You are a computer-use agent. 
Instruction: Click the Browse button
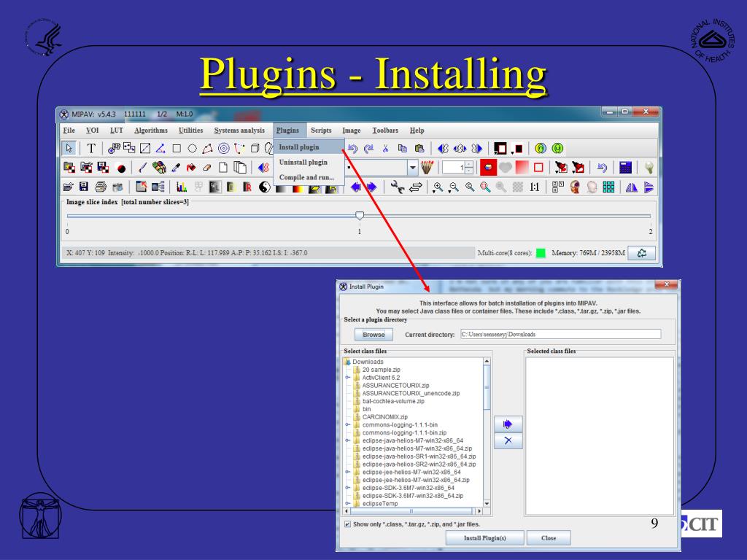373,335
